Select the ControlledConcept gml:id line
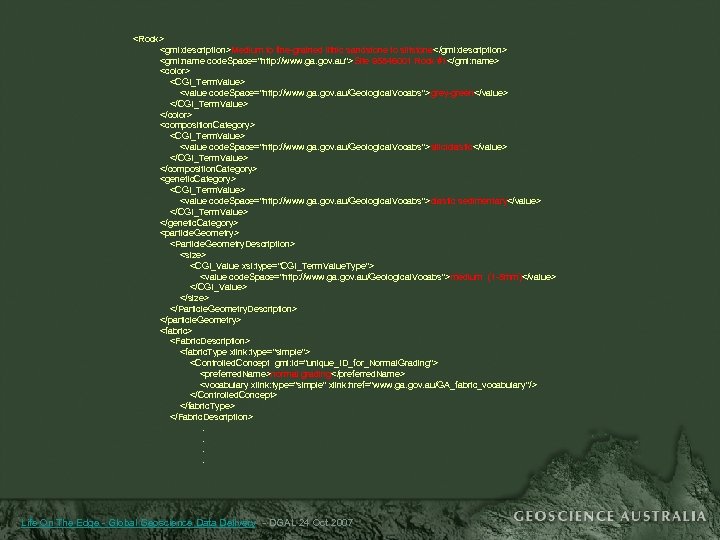The image size is (720, 540). [x=314, y=363]
